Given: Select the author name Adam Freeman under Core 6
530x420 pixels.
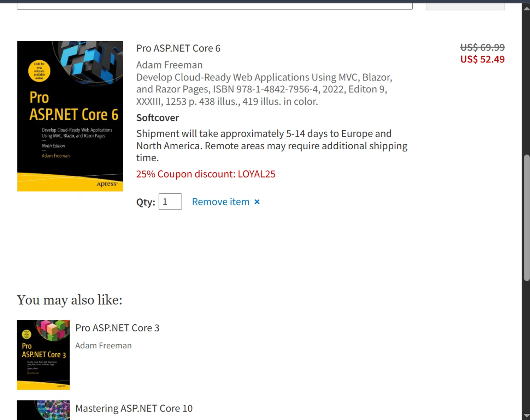Looking at the screenshot, I should 169,65.
